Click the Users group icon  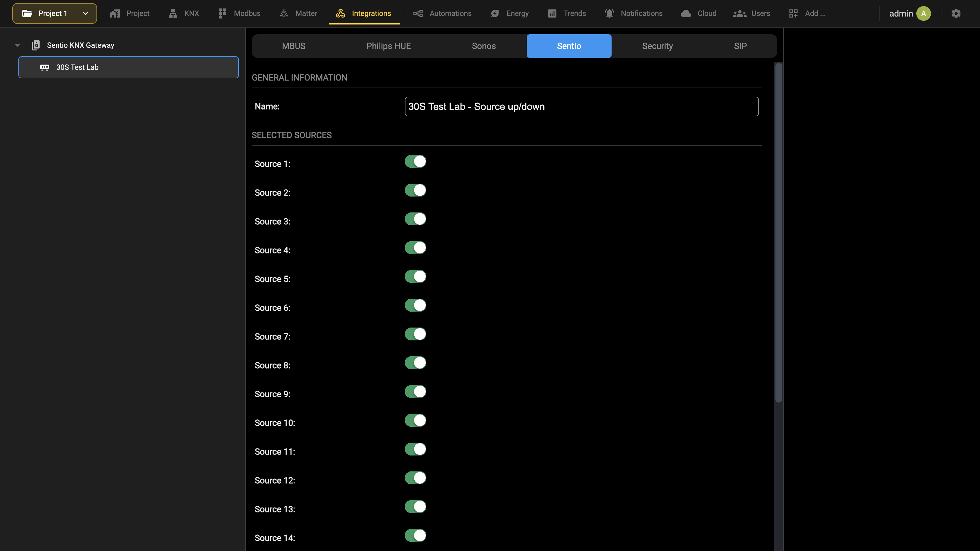[x=740, y=13]
